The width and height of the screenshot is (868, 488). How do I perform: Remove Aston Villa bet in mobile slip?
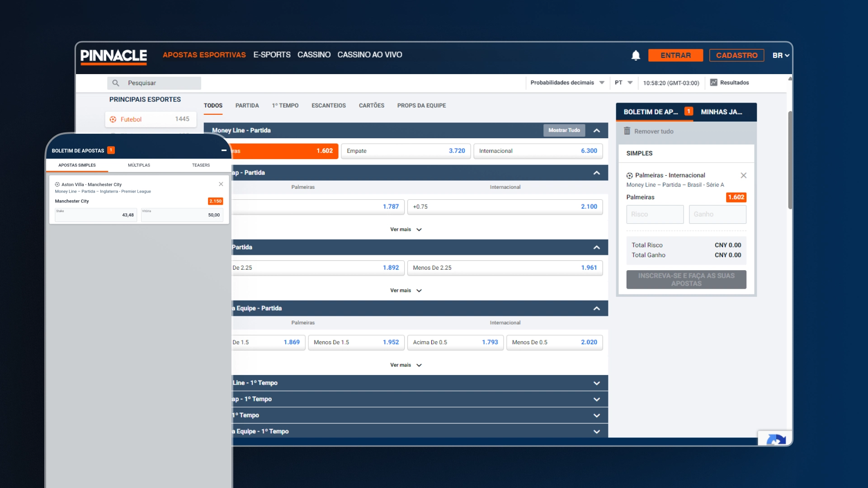click(x=221, y=184)
